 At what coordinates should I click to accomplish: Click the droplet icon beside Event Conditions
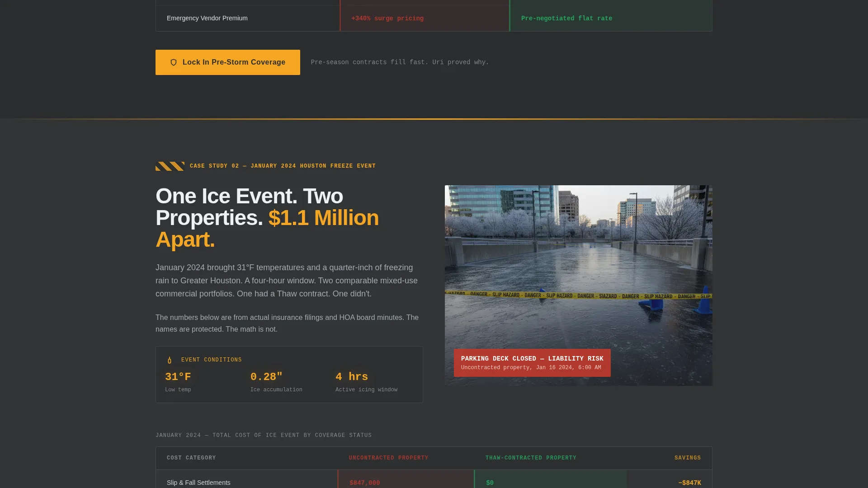[x=170, y=360]
